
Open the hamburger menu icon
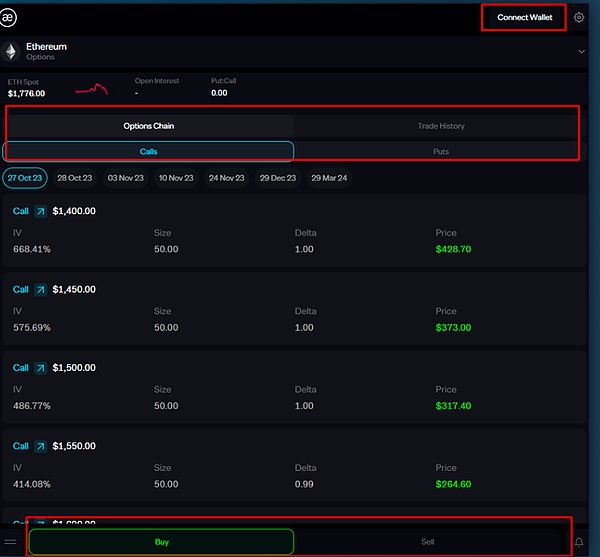(11, 542)
